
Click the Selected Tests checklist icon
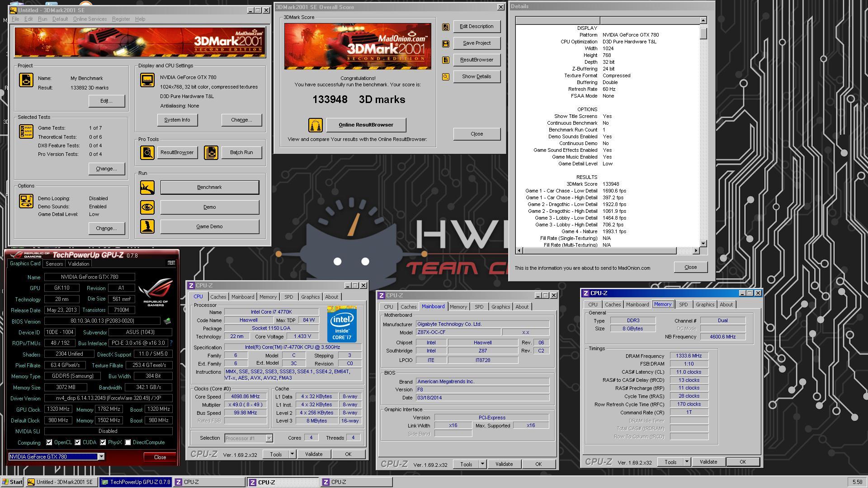tap(26, 131)
